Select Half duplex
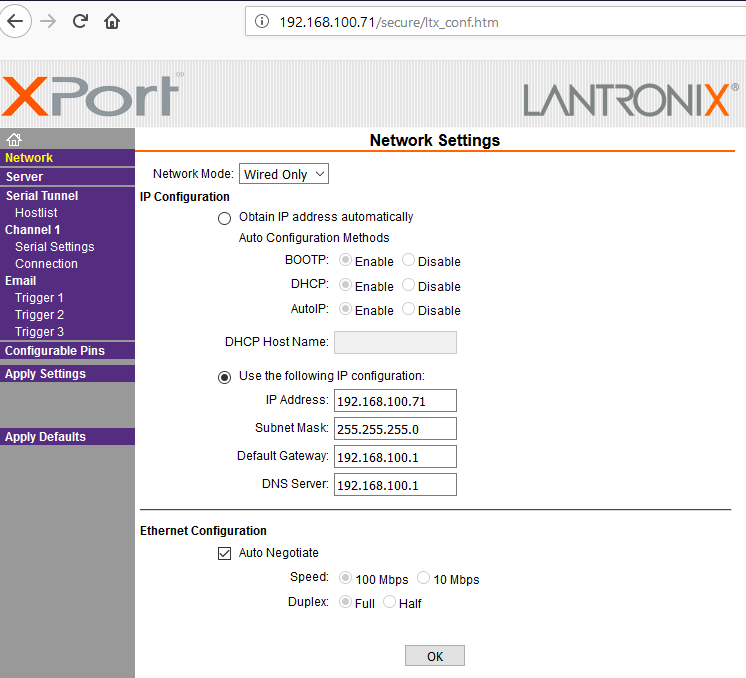 [x=389, y=602]
